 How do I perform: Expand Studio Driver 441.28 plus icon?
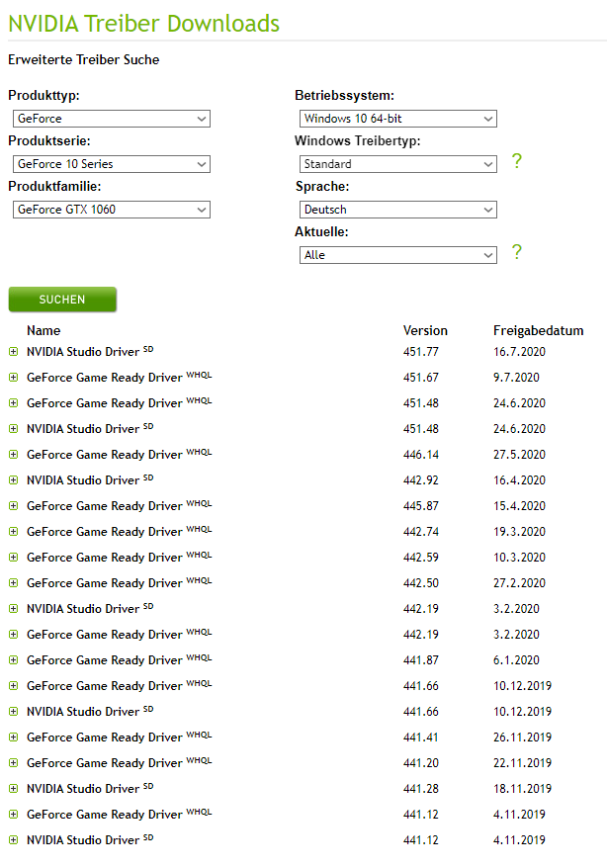click(13, 789)
